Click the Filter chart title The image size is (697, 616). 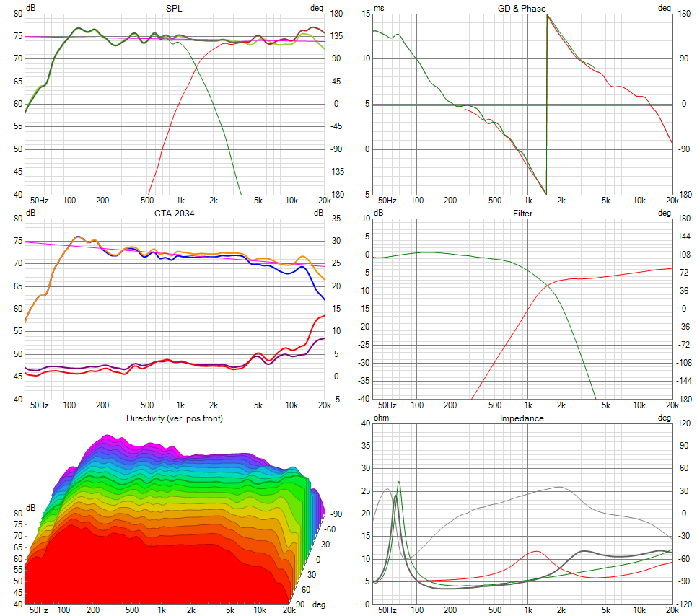tap(522, 214)
